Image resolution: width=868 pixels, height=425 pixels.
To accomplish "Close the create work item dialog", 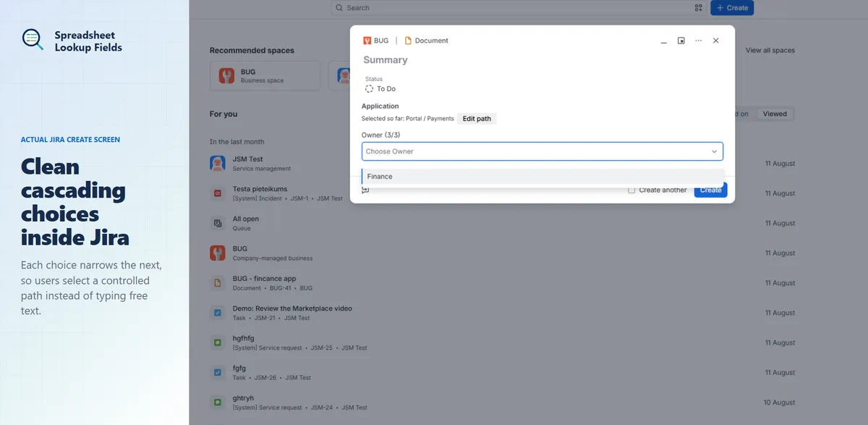I will (715, 41).
